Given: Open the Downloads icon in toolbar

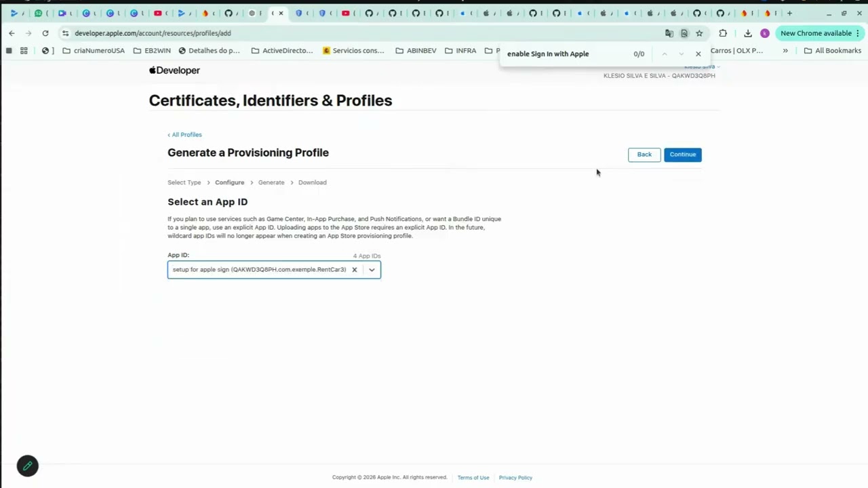Looking at the screenshot, I should click(x=748, y=33).
